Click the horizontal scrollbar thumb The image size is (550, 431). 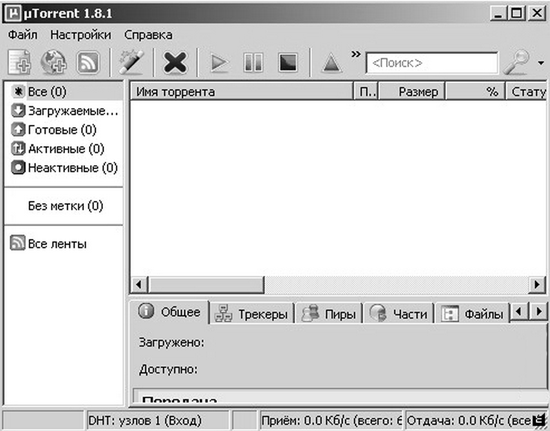(206, 284)
